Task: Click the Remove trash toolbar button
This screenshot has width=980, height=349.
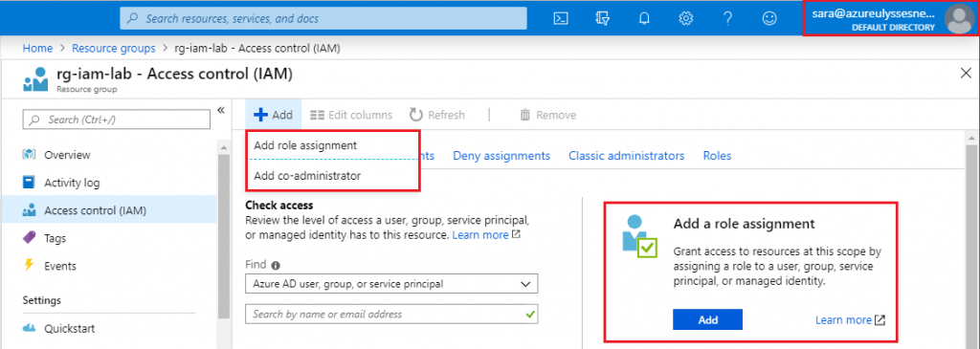Action: [548, 115]
